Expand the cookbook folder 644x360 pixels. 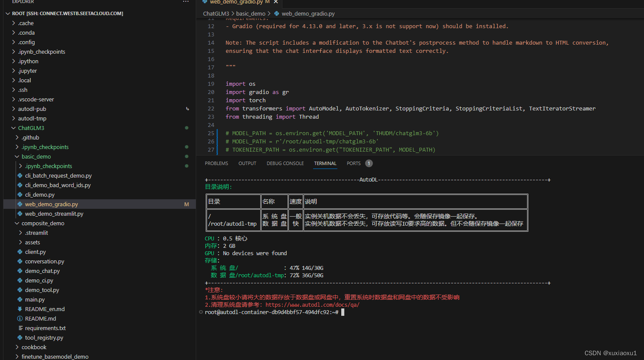pos(33,347)
